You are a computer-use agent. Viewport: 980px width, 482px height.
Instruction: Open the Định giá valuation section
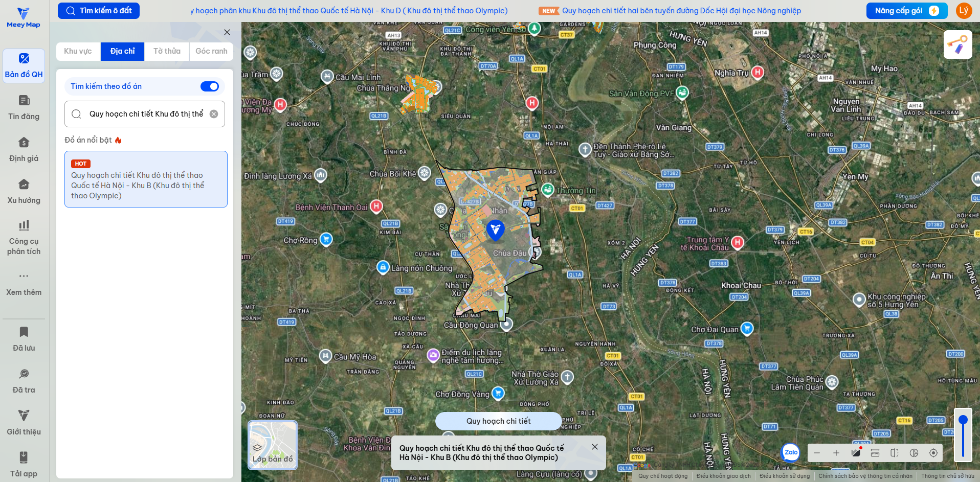(x=24, y=150)
